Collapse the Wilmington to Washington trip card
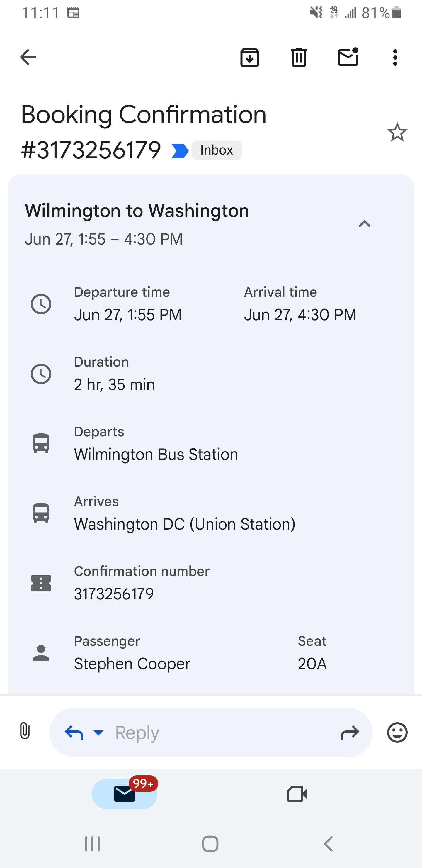Viewport: 422px width, 868px height. (x=364, y=224)
